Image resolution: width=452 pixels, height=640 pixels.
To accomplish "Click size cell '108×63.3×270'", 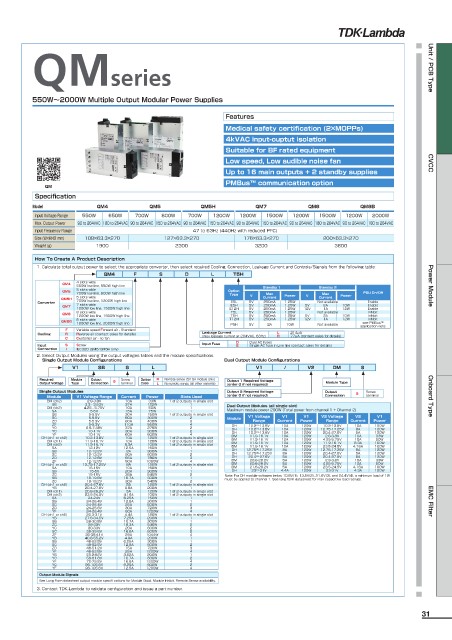I will pyautogui.click(x=102, y=238).
